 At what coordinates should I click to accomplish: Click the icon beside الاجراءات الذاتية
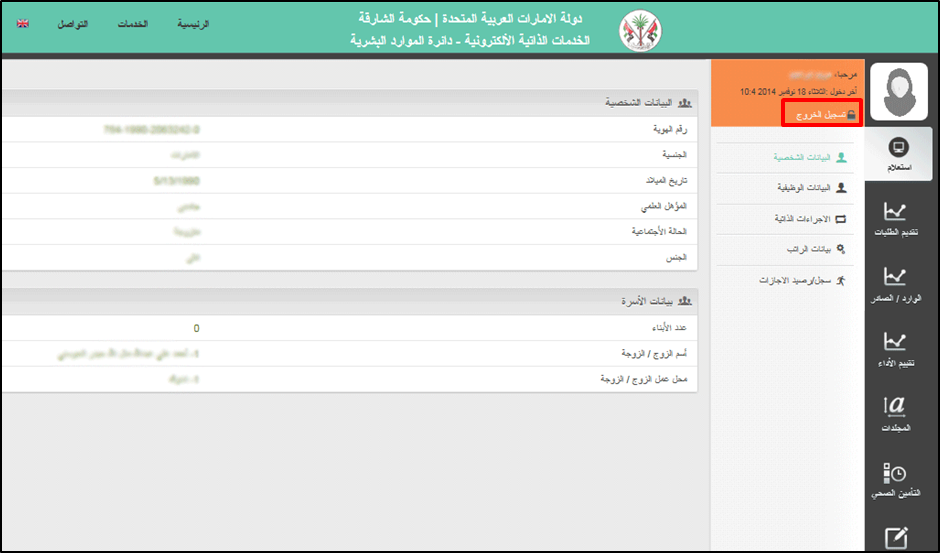pyautogui.click(x=840, y=219)
